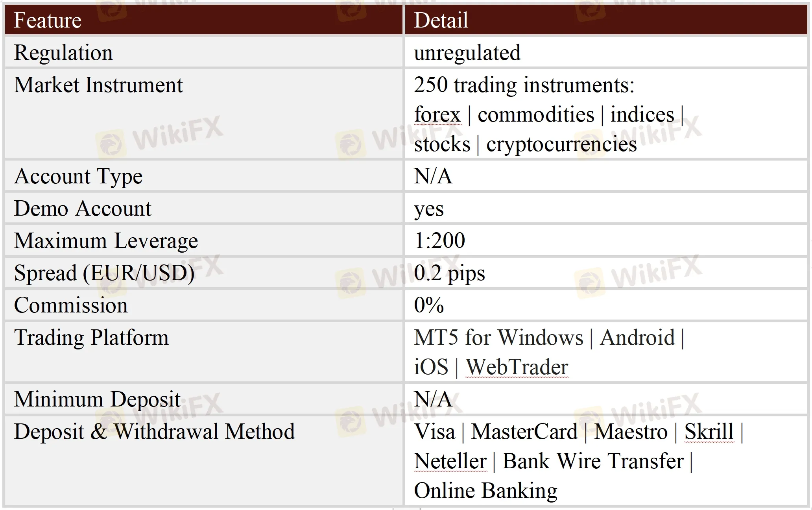Select the Maximum Leverage label

click(106, 240)
